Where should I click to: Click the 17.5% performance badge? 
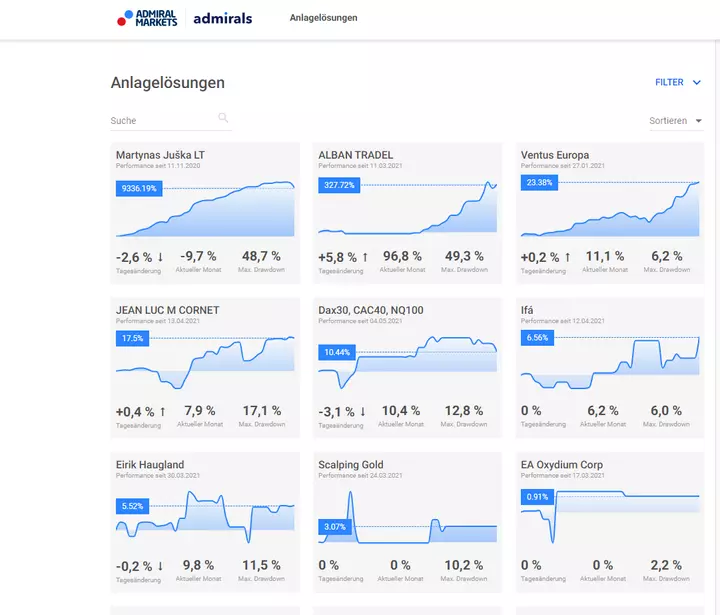[132, 338]
